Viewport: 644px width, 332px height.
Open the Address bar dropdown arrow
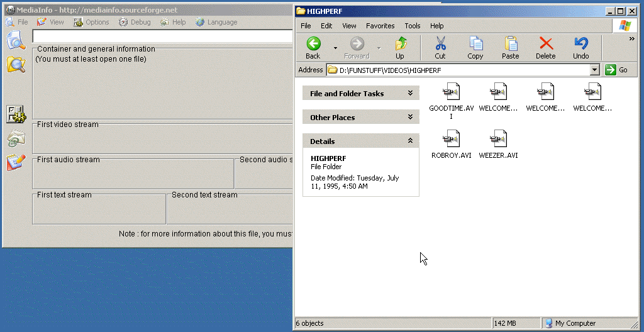pyautogui.click(x=595, y=70)
